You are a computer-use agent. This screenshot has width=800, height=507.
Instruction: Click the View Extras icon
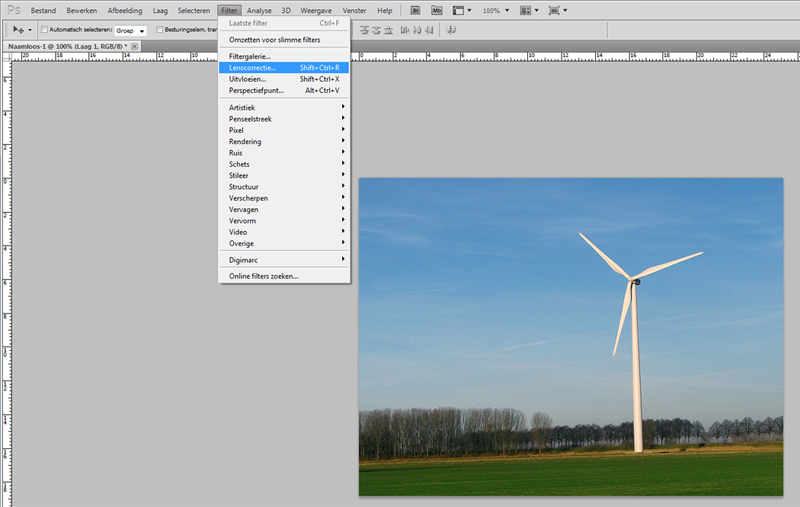point(460,10)
